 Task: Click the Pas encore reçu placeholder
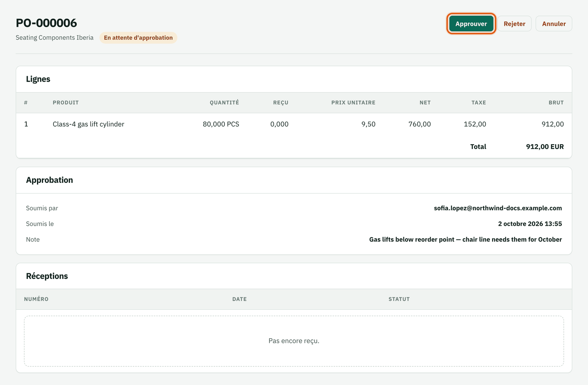coord(294,341)
